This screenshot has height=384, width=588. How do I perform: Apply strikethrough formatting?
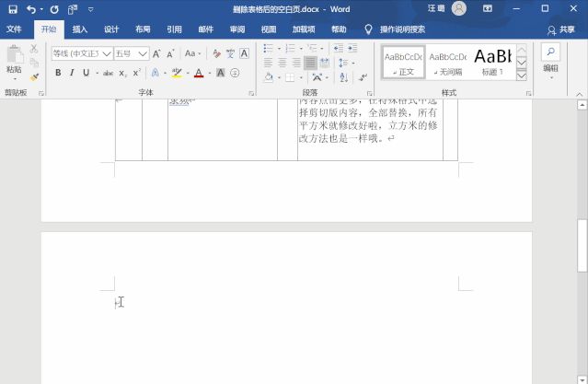coord(108,73)
